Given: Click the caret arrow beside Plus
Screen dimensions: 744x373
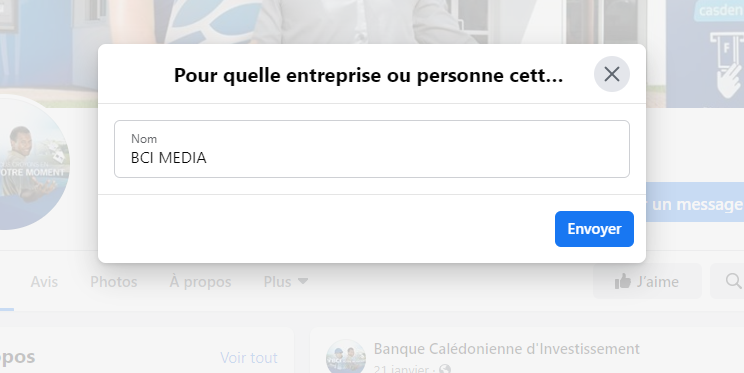Looking at the screenshot, I should [x=303, y=281].
